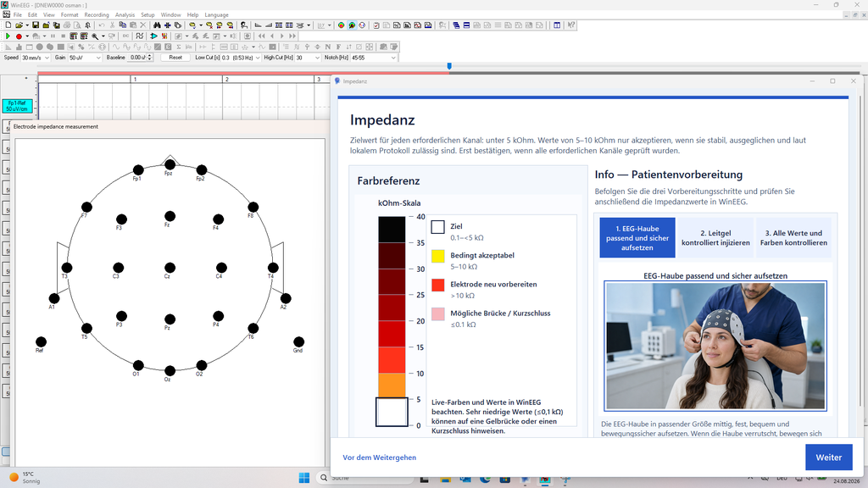
Task: Click the highlighted impedance map icon
Action: coord(352,25)
